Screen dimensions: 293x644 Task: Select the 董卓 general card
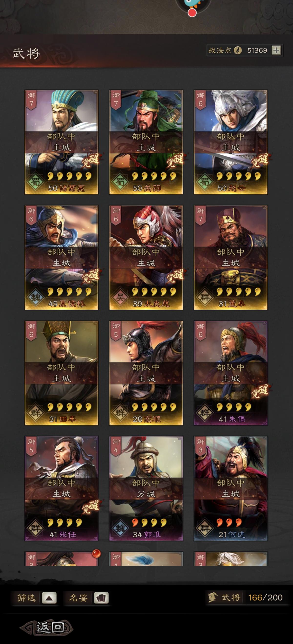(230, 258)
